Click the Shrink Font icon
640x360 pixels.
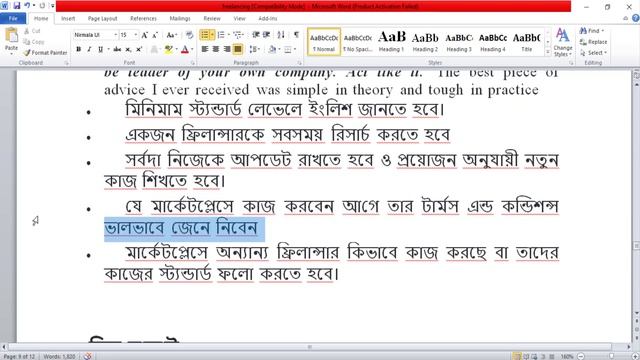click(155, 35)
